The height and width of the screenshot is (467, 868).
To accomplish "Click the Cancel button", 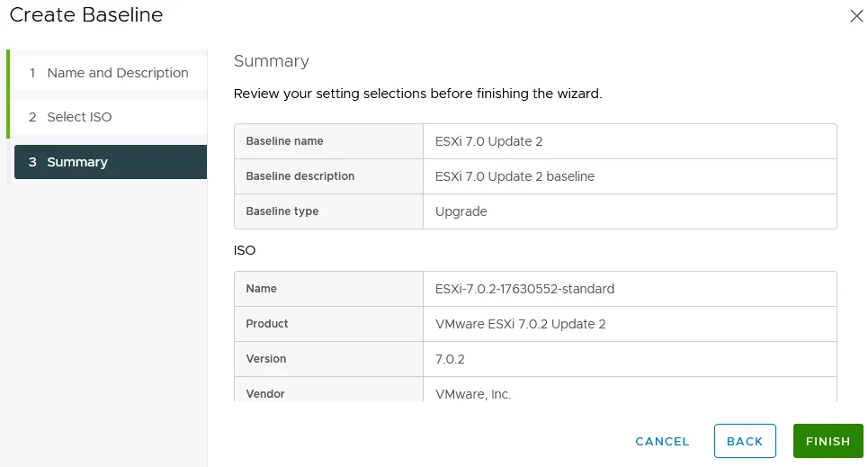I will (662, 441).
